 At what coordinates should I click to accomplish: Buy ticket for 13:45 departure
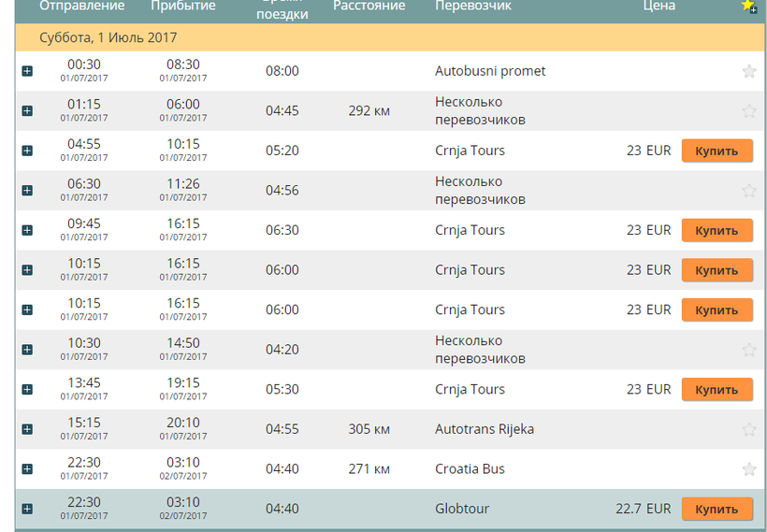coord(716,389)
